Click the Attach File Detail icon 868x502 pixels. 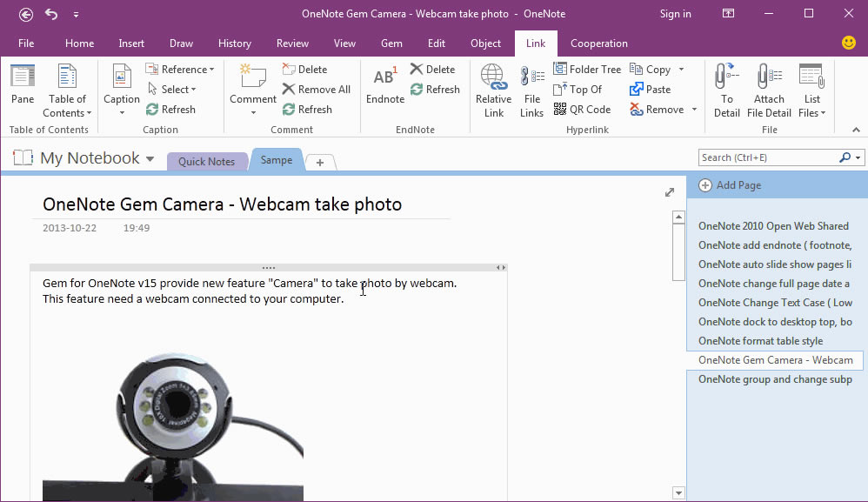(x=769, y=90)
